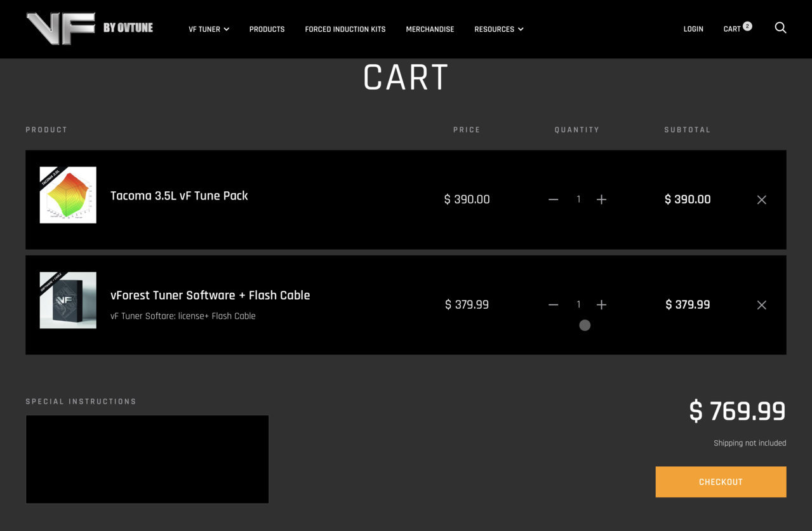The width and height of the screenshot is (812, 531).
Task: Open the vForest Tuner Software + Flash Cable title
Action: [210, 295]
